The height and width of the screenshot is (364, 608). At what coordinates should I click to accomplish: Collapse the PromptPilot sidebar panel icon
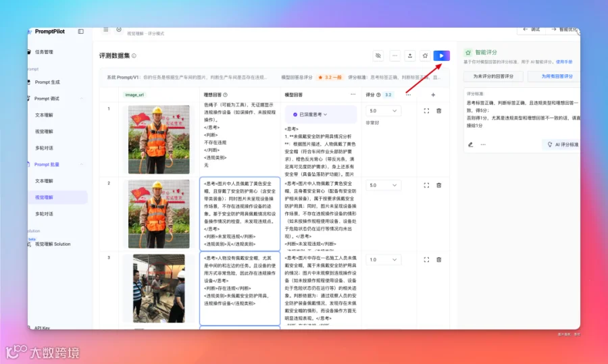pos(80,31)
